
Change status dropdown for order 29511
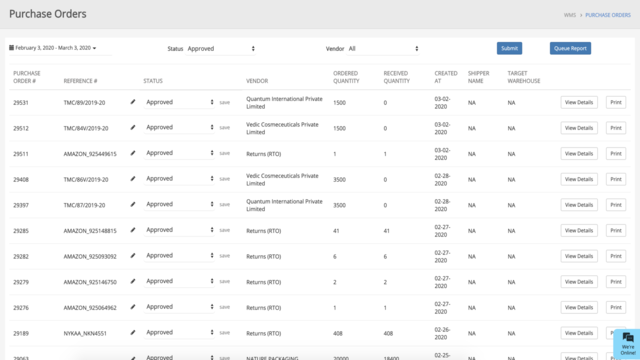click(179, 153)
